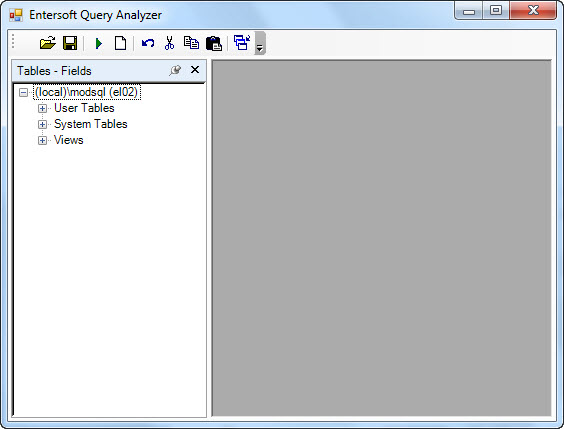Run the query with green play icon
Viewport: 564px width, 429px height.
[x=99, y=44]
